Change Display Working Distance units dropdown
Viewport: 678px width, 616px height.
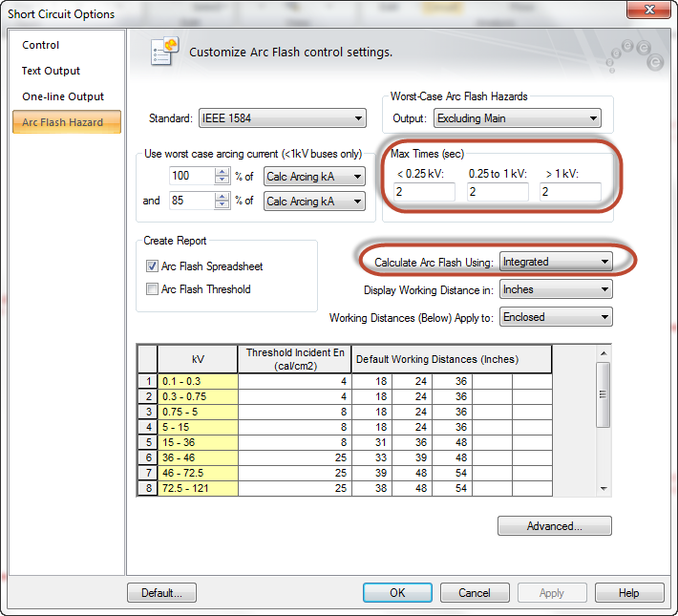click(x=556, y=289)
